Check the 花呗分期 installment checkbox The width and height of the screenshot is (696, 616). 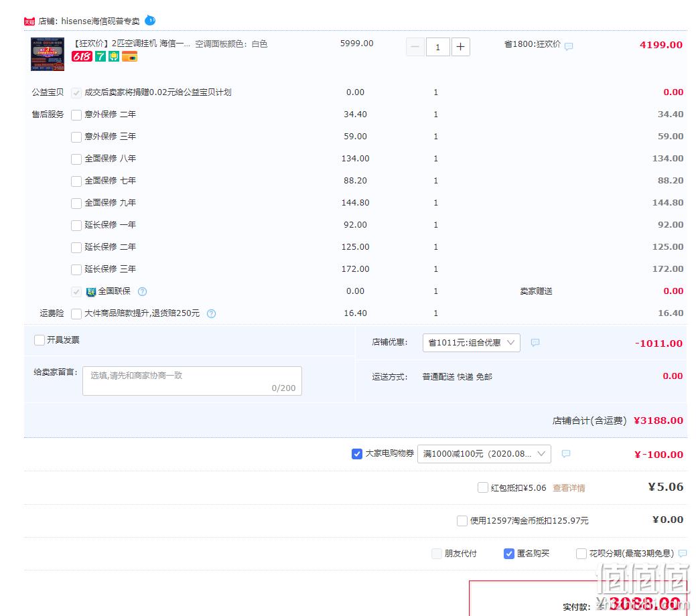click(x=581, y=554)
